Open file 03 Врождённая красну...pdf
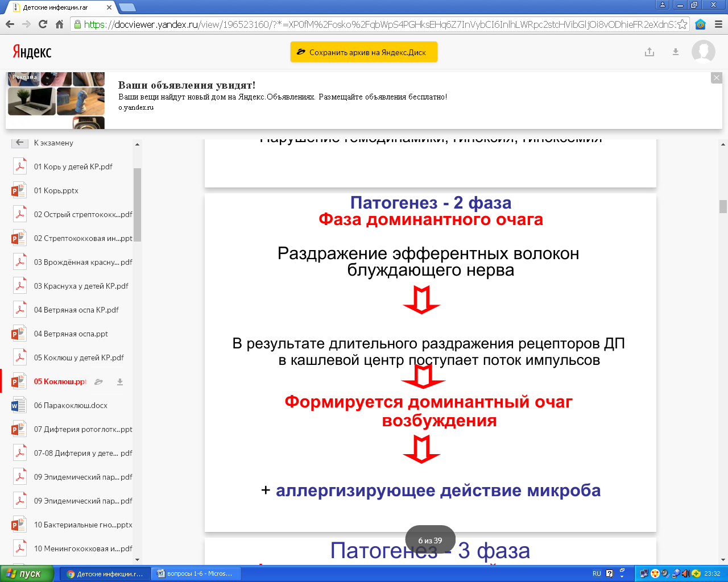This screenshot has width=728, height=582. click(83, 262)
